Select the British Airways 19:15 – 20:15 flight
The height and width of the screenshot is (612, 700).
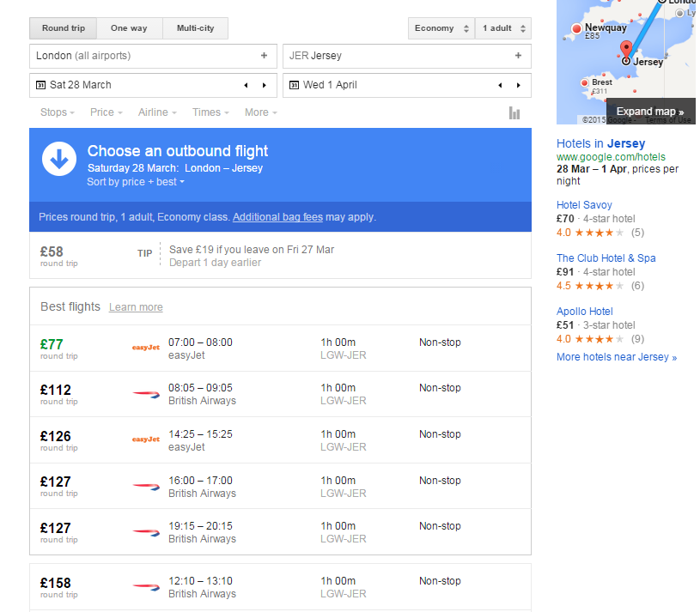tap(280, 532)
